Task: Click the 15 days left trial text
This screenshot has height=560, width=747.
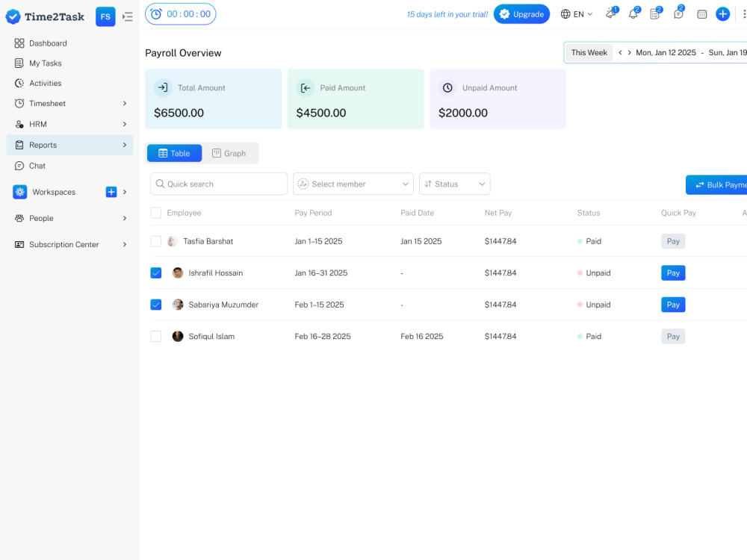Action: 447,14
